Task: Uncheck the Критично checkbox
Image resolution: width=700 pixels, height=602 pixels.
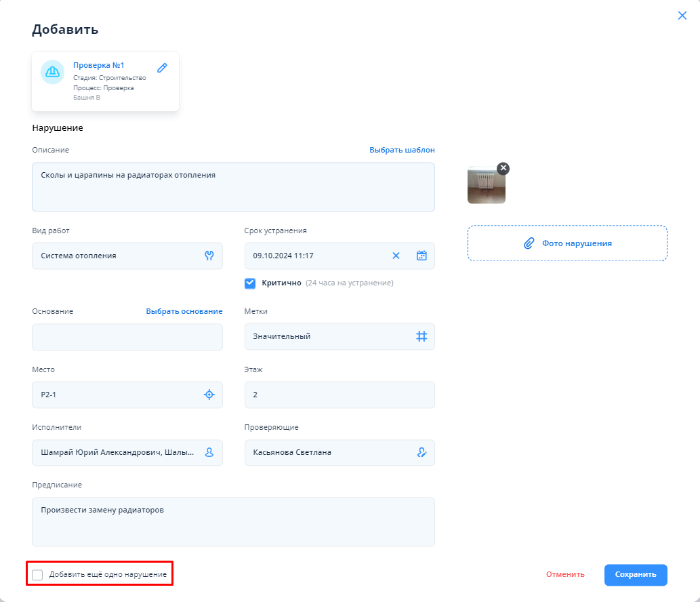Action: (251, 283)
